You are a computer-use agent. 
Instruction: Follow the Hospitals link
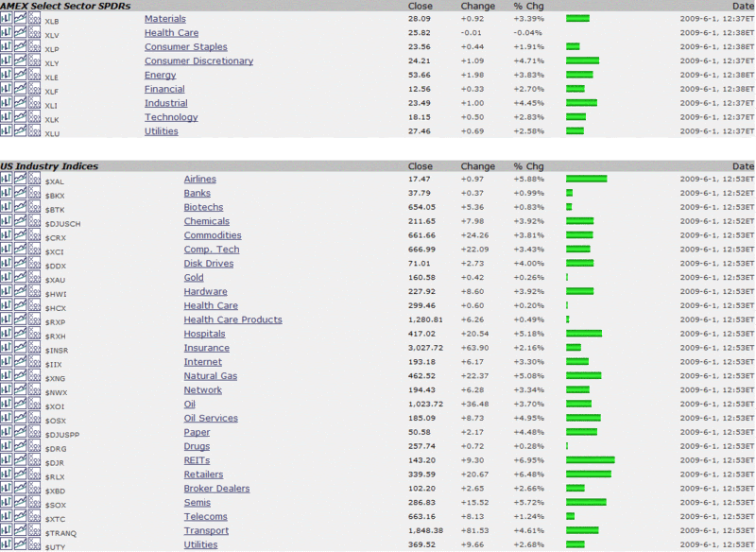(204, 334)
